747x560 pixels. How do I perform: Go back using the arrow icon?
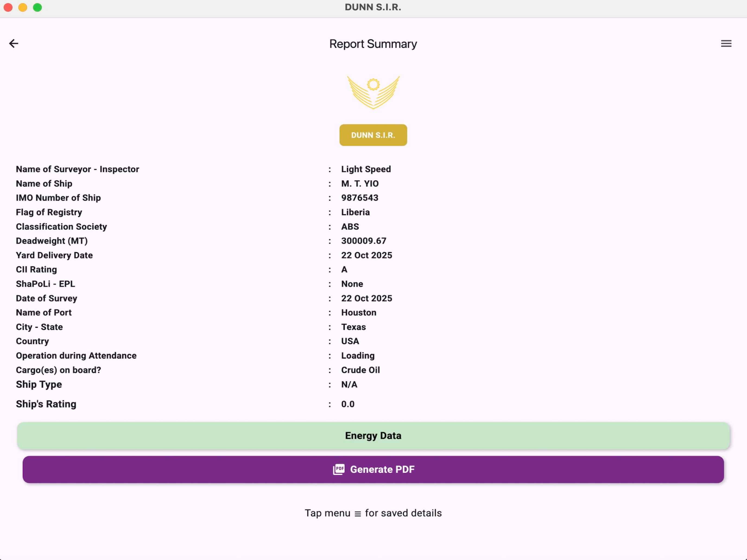[x=14, y=43]
